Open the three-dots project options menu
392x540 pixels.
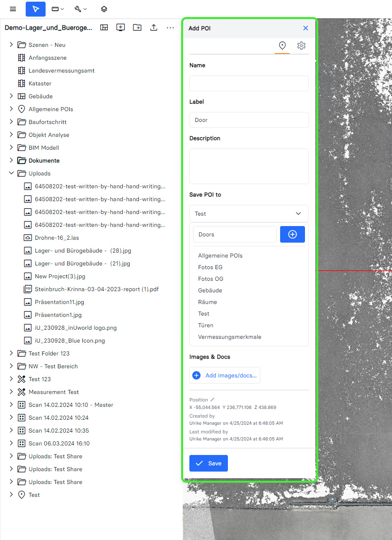(x=170, y=27)
